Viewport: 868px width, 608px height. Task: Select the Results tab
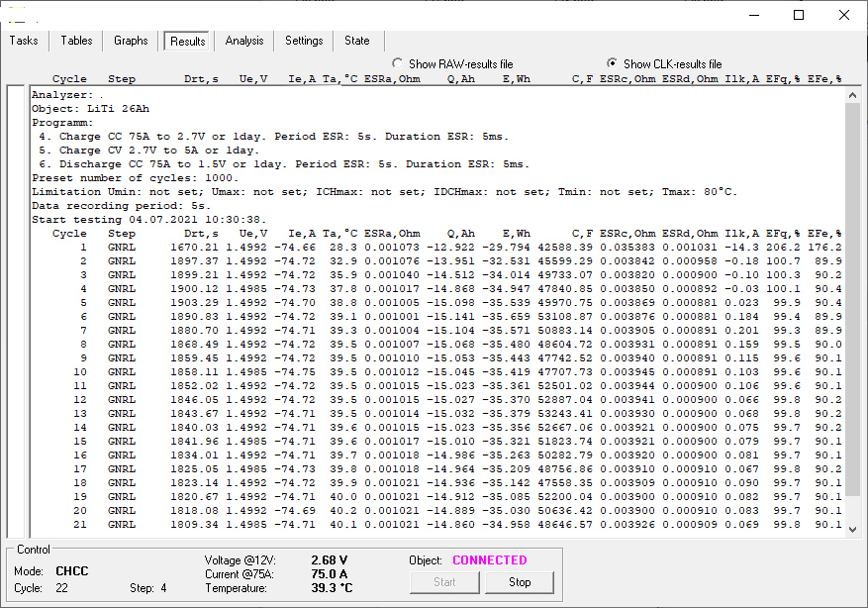188,41
